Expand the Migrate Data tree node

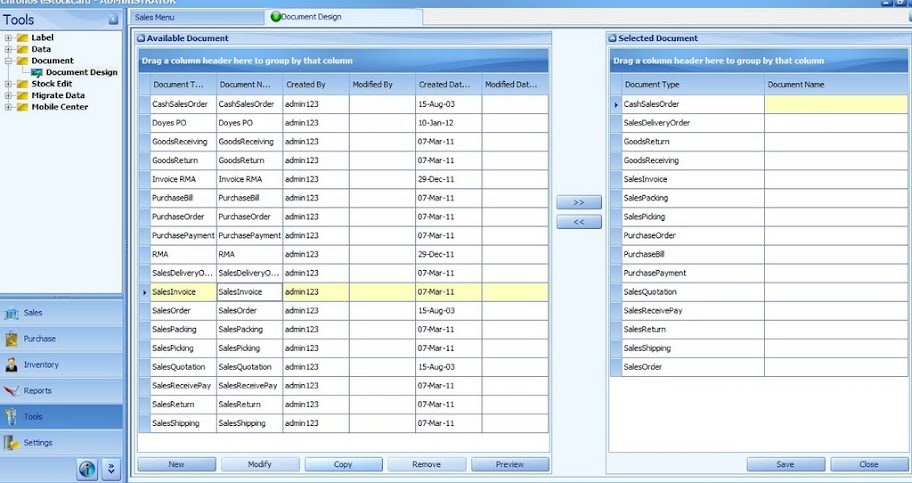pos(8,95)
